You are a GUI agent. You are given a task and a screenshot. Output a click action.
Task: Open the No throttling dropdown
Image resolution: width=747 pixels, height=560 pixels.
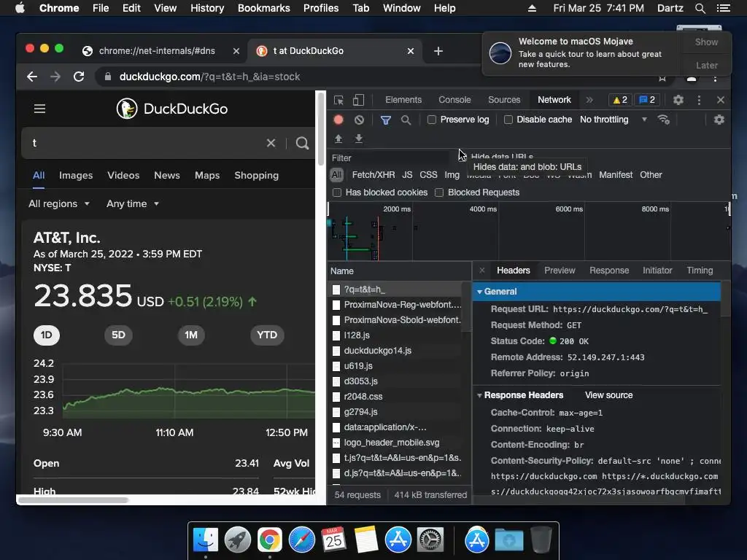click(613, 120)
